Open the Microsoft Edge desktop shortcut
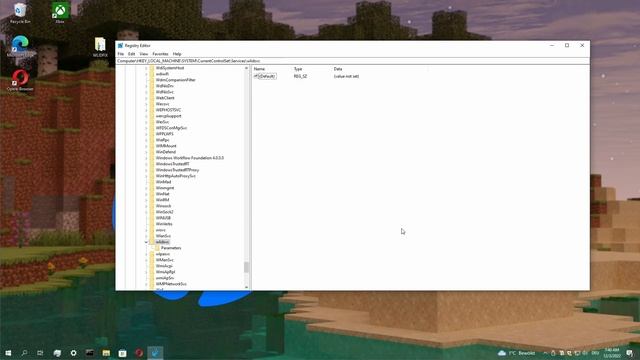 pos(20,46)
